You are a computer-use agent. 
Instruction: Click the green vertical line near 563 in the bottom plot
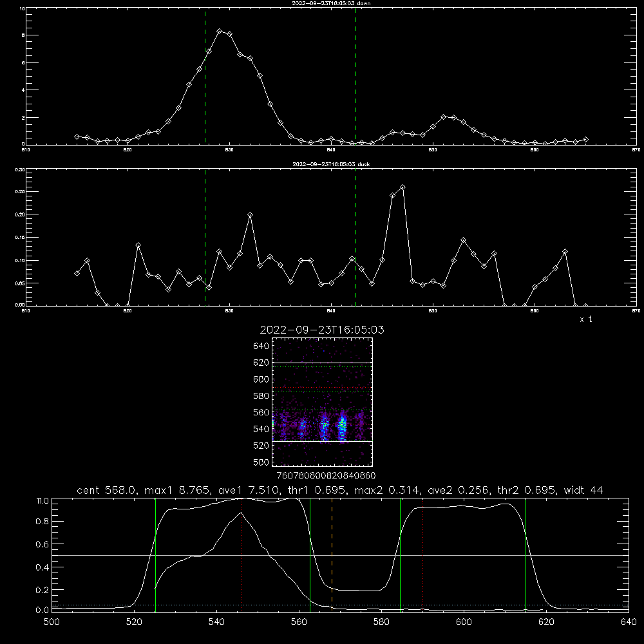click(x=310, y=554)
